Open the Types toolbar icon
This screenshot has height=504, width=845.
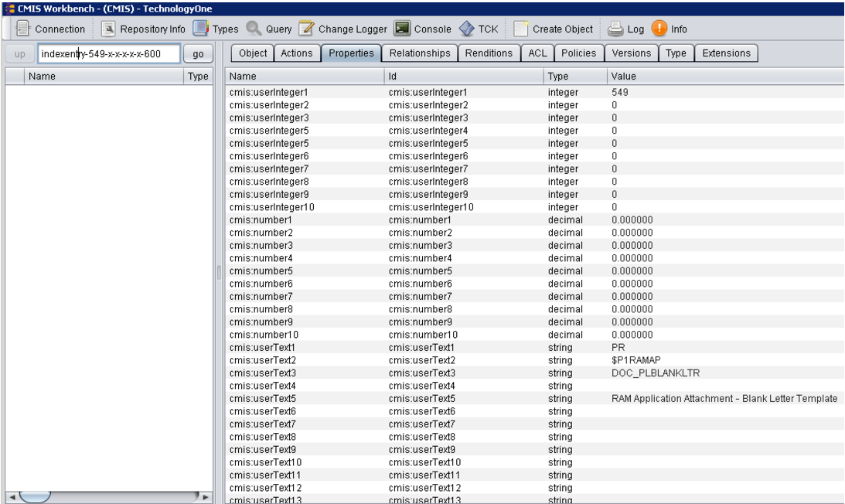pyautogui.click(x=200, y=29)
